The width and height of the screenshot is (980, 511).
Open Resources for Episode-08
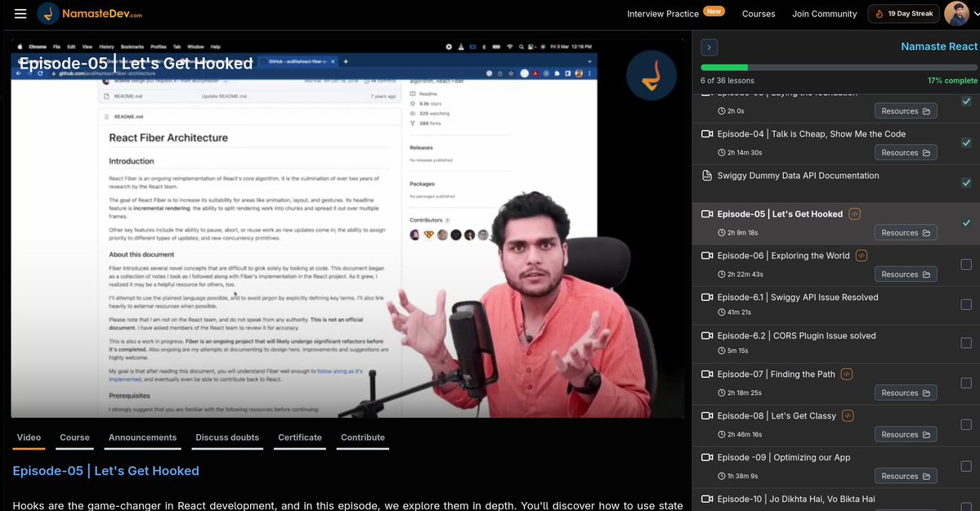[x=906, y=434]
